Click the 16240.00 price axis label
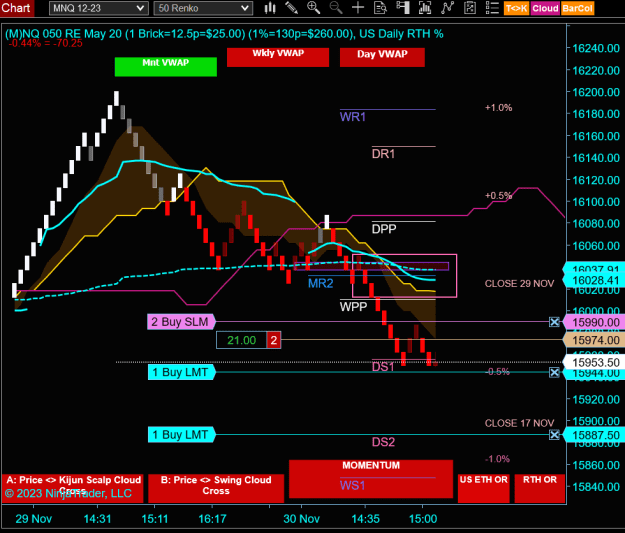The width and height of the screenshot is (625, 533). tap(596, 49)
